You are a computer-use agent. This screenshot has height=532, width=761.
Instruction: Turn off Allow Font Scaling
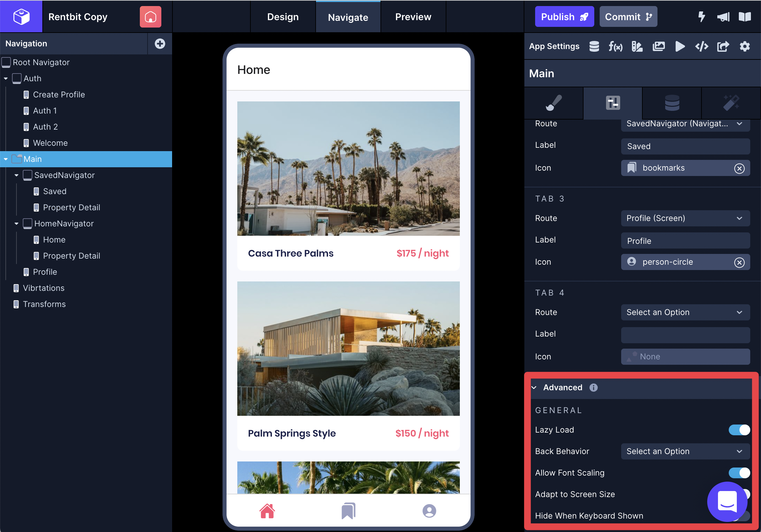739,473
